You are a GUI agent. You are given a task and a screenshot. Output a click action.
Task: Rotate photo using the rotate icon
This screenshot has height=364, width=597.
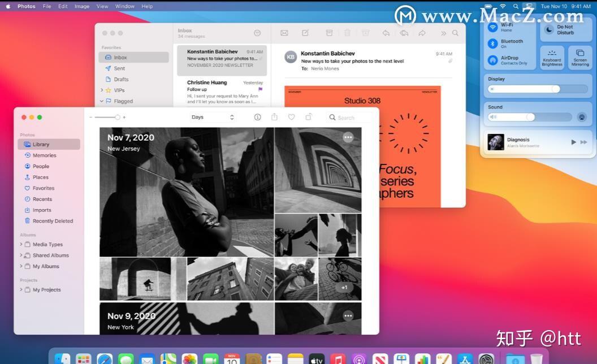pyautogui.click(x=308, y=117)
